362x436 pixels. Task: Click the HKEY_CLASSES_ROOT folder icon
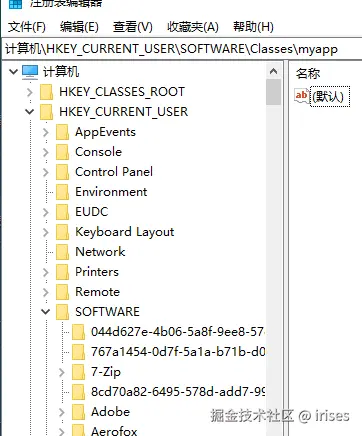tap(46, 92)
